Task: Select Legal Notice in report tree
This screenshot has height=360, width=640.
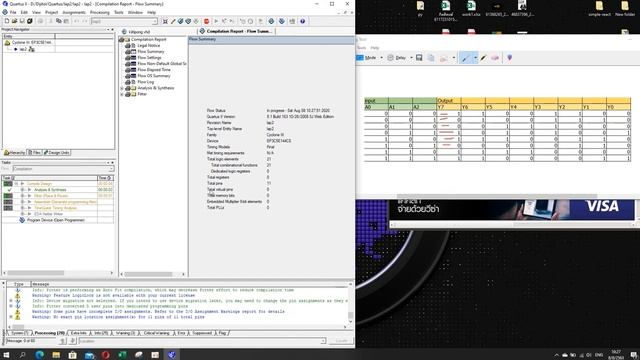Action: [x=149, y=46]
